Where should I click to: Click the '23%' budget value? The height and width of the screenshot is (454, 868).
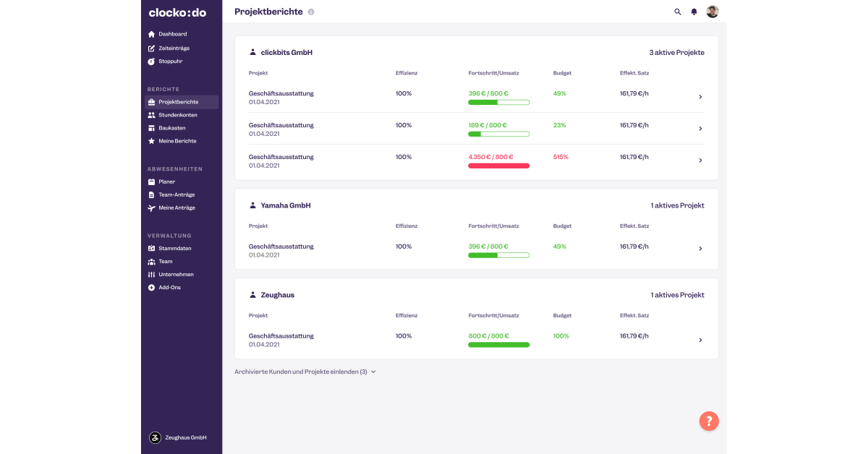click(560, 125)
